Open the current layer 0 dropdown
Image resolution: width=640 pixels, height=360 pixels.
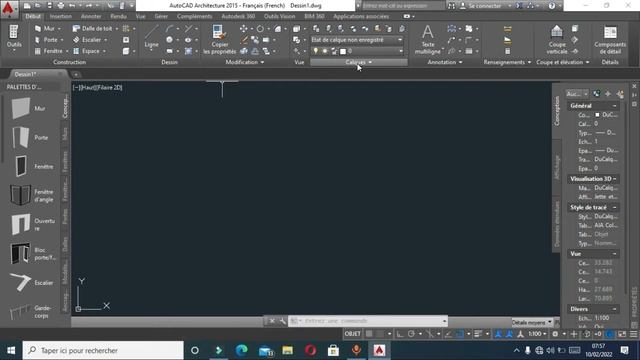[x=357, y=51]
